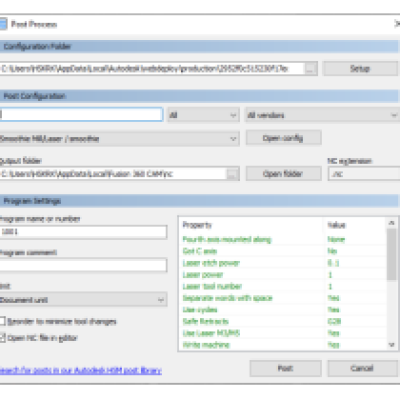Enable Reorder to minimize tool changes
The image size is (400, 400).
[3, 321]
